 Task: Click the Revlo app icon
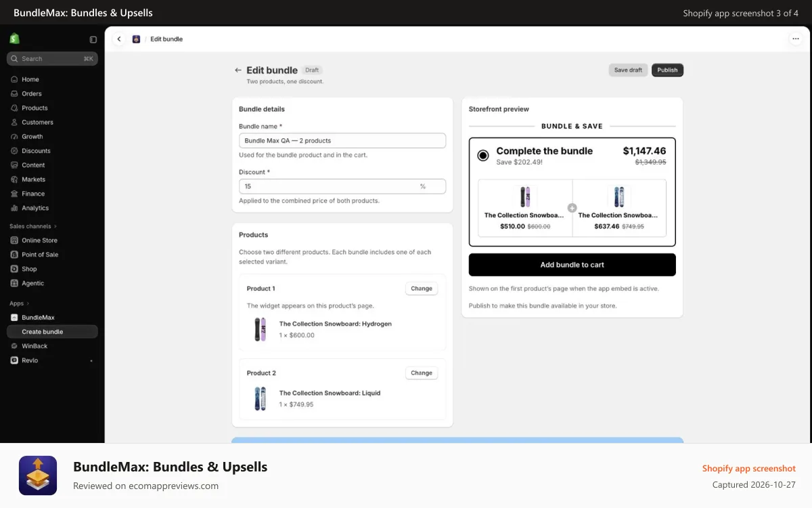(14, 360)
